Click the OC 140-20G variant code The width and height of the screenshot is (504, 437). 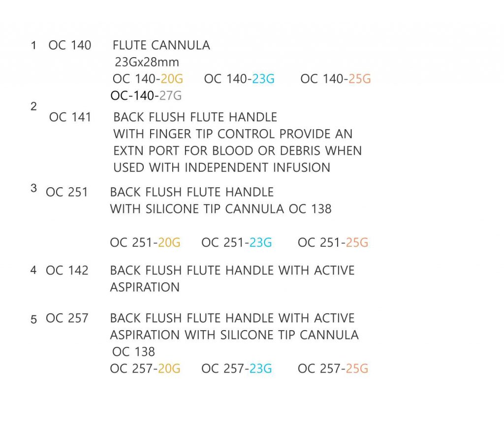point(148,79)
